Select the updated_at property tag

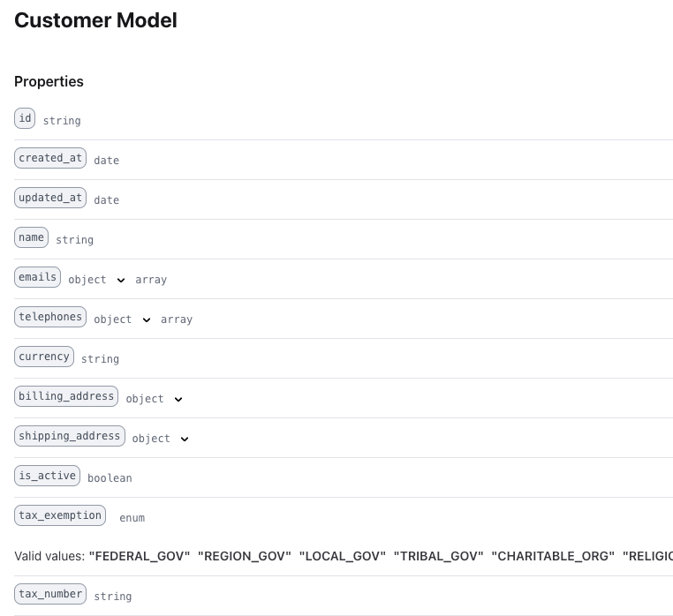[50, 198]
